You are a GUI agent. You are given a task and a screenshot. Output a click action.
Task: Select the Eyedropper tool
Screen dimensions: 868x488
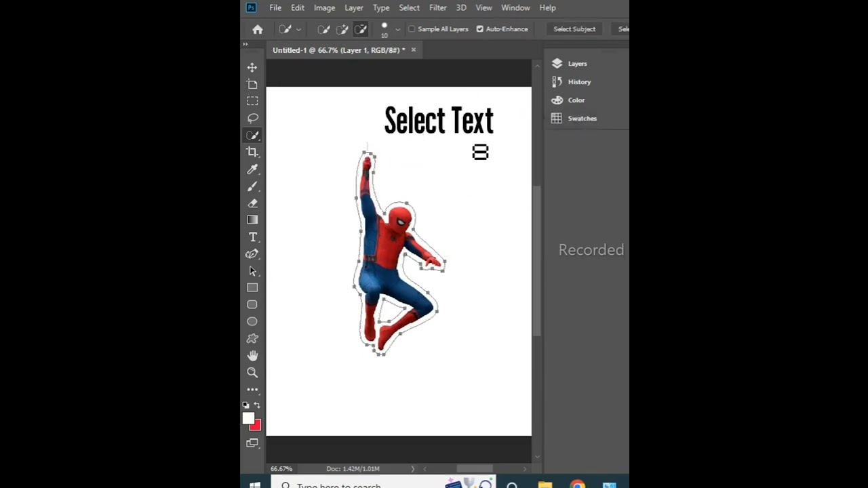point(252,169)
